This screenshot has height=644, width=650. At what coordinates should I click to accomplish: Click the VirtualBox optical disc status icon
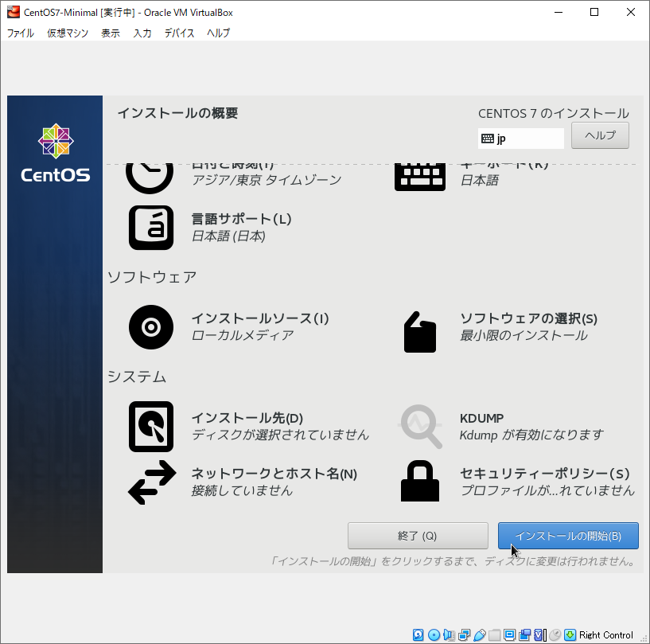click(x=434, y=634)
